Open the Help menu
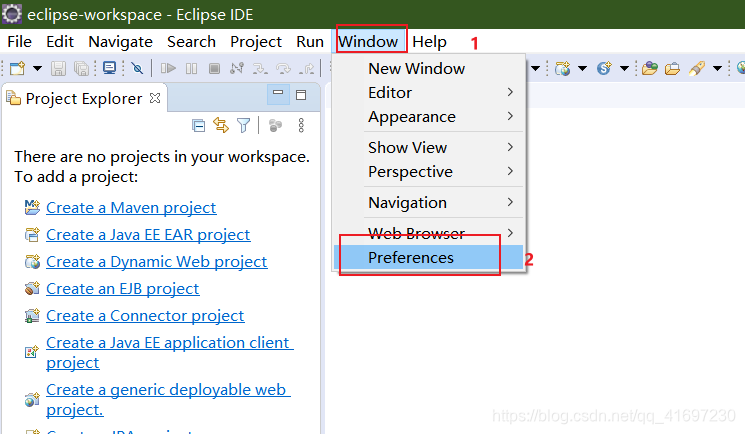 429,42
